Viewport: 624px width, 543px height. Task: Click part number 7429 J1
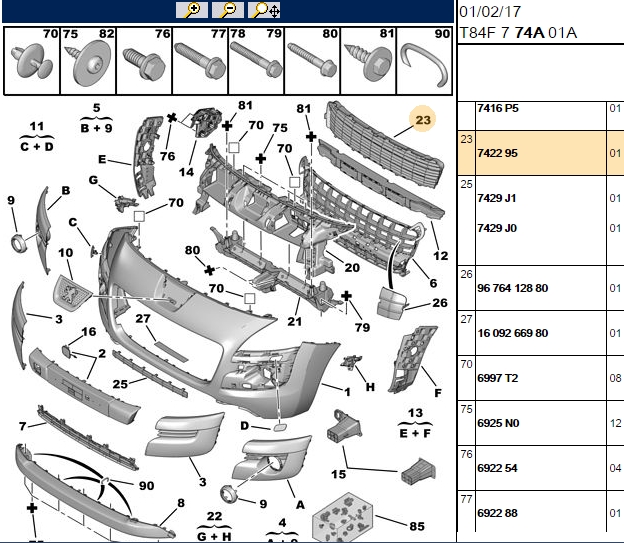point(497,198)
